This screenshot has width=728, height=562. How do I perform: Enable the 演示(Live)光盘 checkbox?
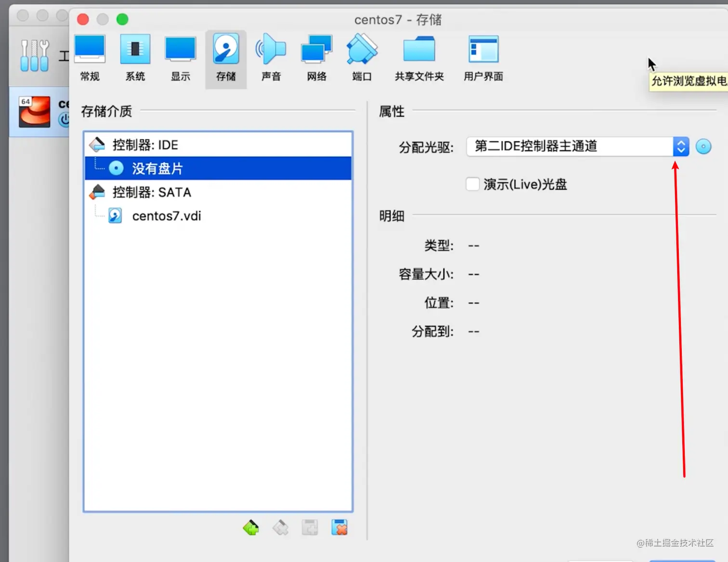473,184
